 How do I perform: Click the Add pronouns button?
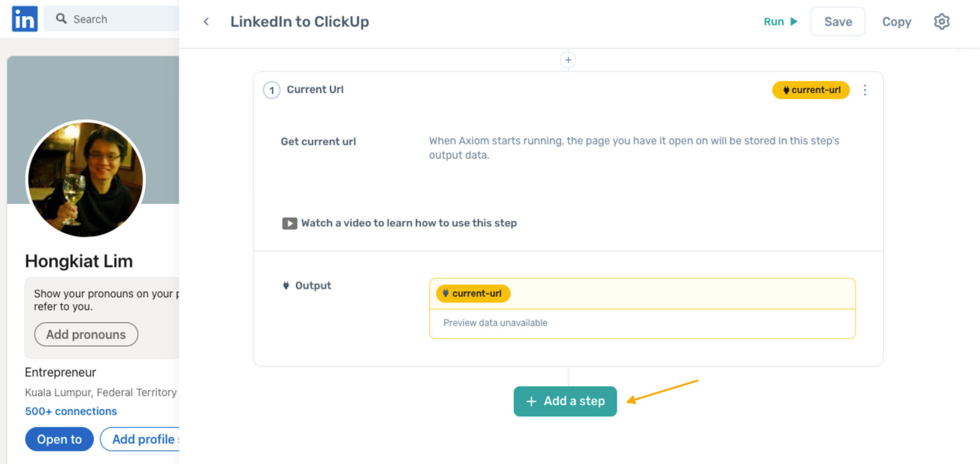(x=86, y=334)
